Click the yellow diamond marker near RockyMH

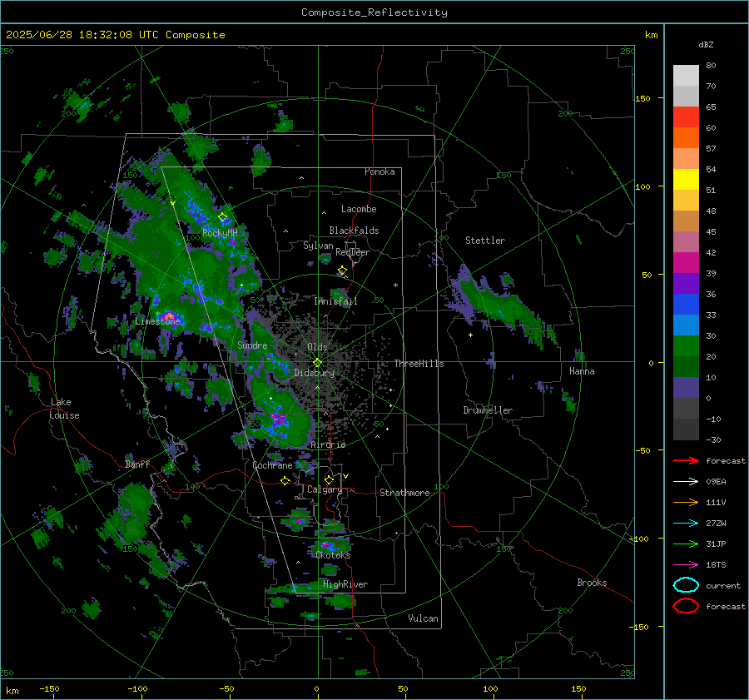[x=222, y=217]
